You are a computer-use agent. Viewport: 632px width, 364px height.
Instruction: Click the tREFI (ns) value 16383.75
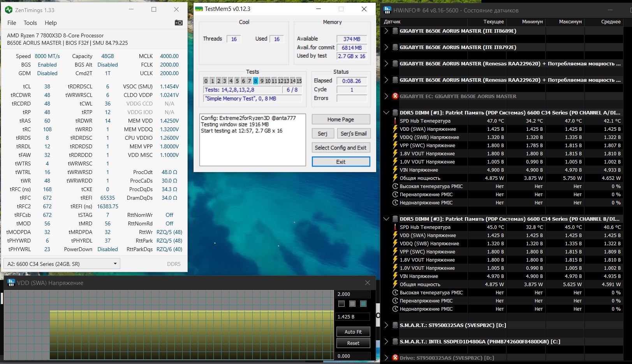pyautogui.click(x=107, y=206)
